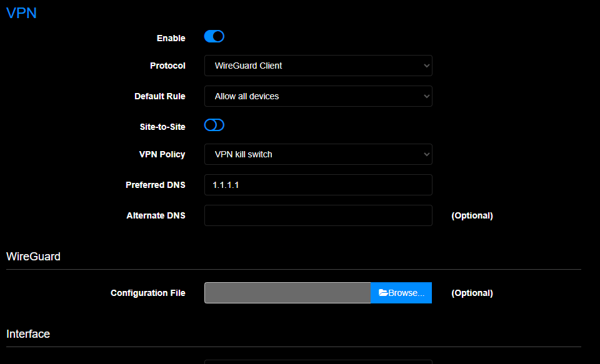Click the empty Alternate DNS field
The height and width of the screenshot is (364, 600).
[x=318, y=215]
